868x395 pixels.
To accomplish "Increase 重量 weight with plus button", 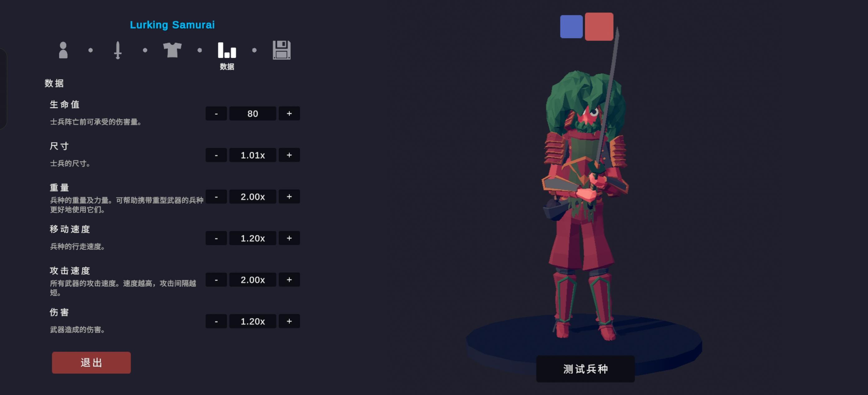I will [x=289, y=196].
